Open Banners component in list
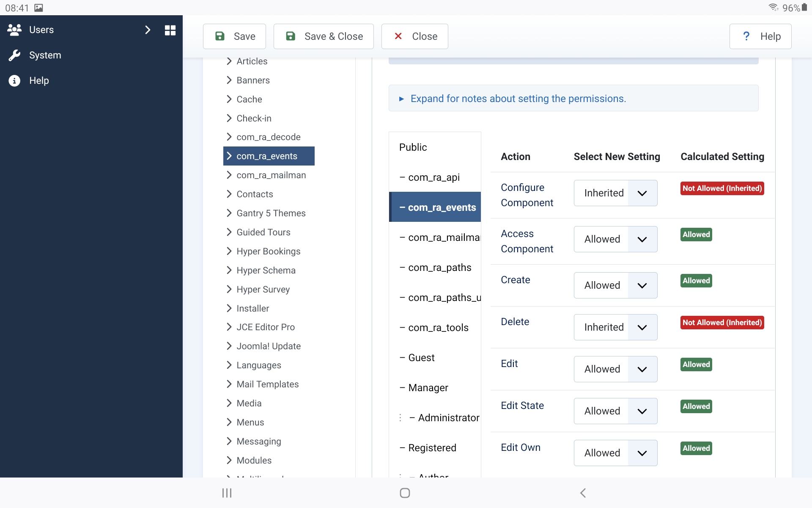 point(253,80)
